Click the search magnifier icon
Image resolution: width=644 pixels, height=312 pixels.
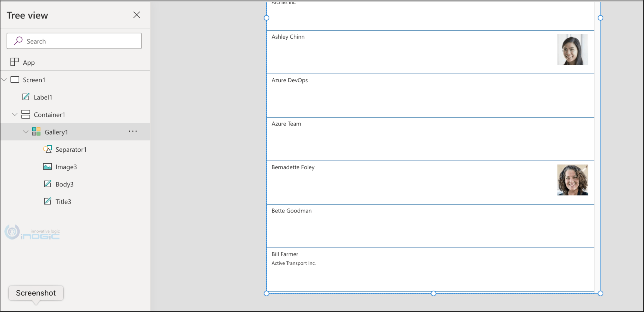coord(18,41)
